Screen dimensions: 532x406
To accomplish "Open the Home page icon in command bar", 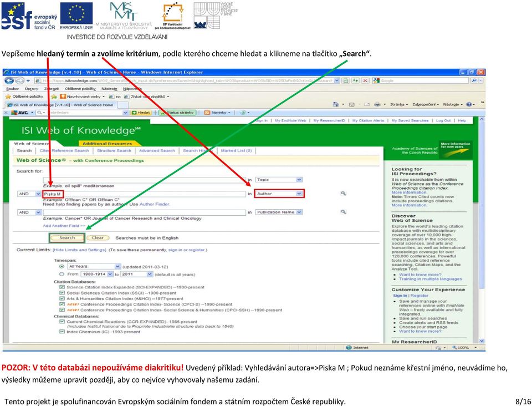I will [336, 105].
